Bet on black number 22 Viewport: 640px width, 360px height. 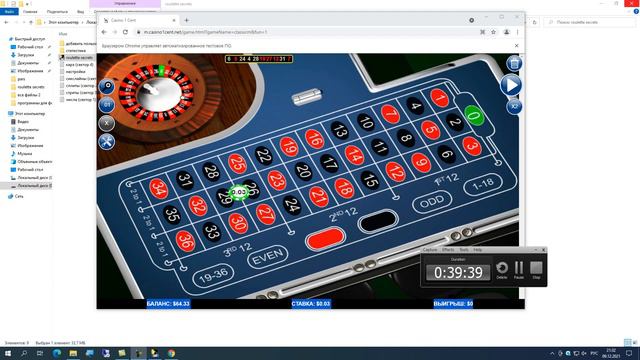264,155
